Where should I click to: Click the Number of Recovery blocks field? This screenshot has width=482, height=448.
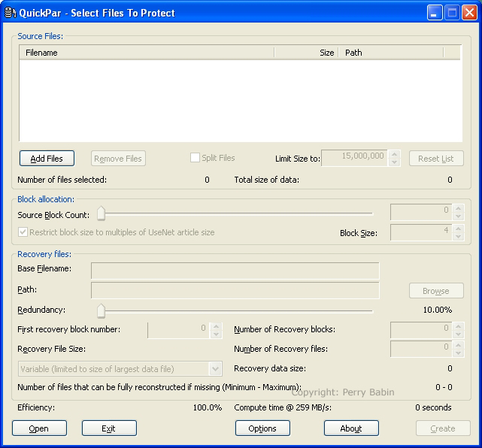(x=421, y=330)
